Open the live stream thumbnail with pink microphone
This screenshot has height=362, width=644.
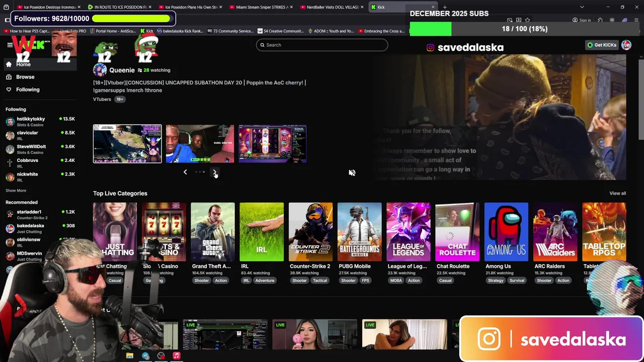tap(315, 334)
